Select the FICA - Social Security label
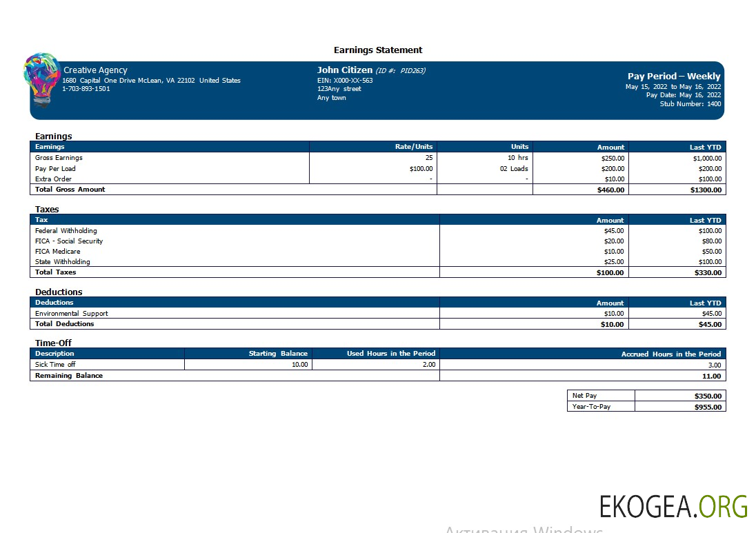This screenshot has height=533, width=756. [69, 241]
